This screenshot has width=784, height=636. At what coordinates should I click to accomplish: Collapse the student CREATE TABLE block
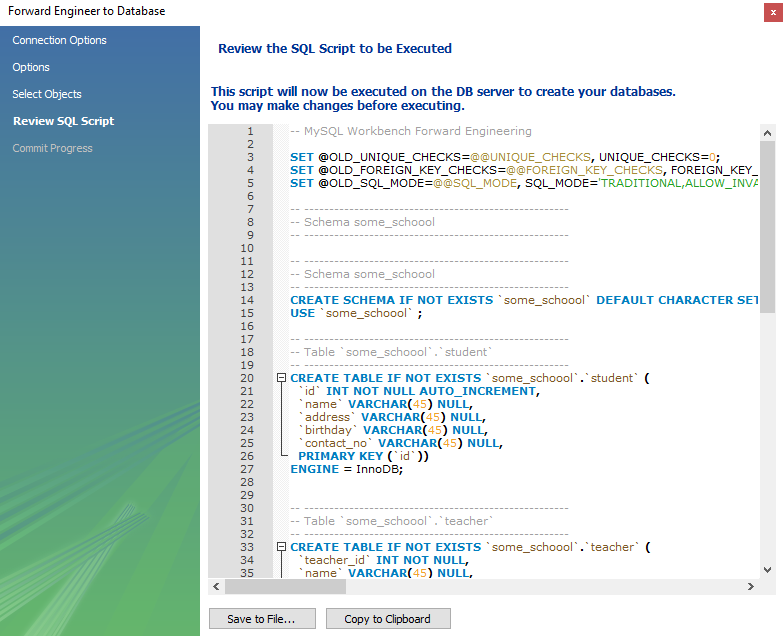[x=282, y=378]
